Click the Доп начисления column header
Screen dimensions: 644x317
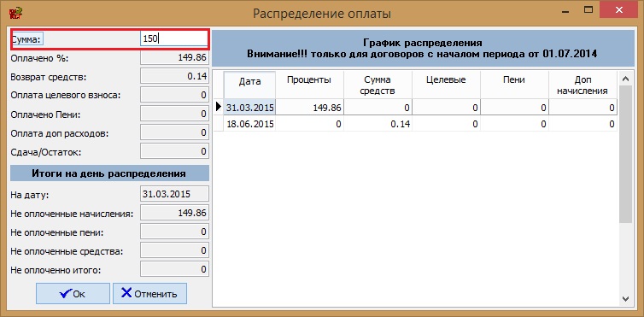click(583, 85)
